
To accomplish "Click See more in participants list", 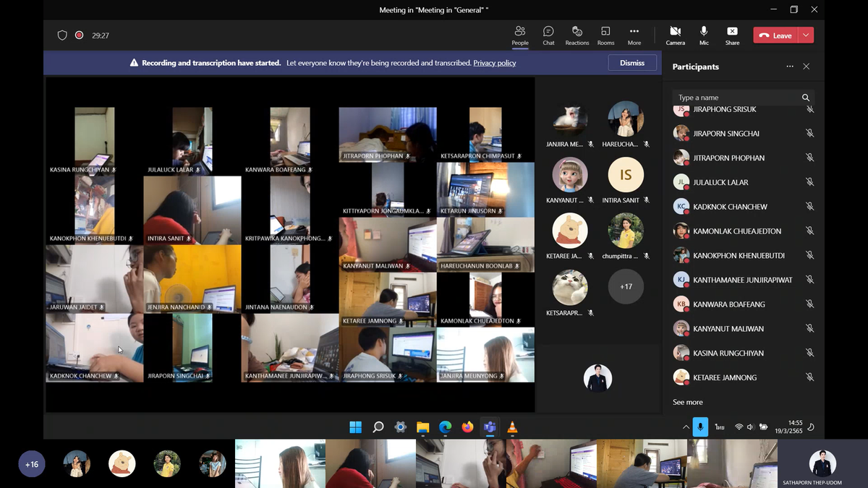I will [x=687, y=402].
